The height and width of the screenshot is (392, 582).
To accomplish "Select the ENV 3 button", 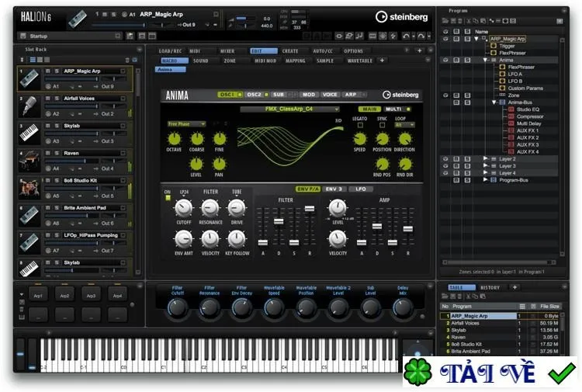I will tap(334, 189).
